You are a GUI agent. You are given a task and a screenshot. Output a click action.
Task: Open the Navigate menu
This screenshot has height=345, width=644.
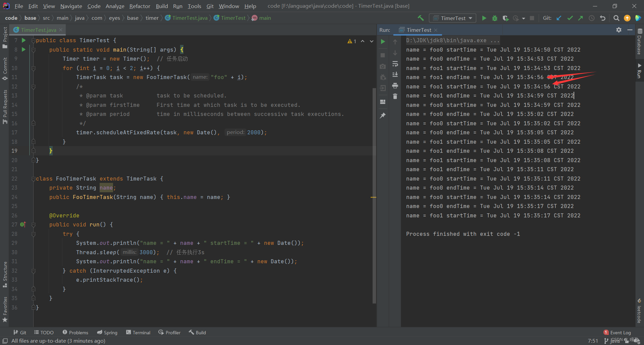point(71,6)
